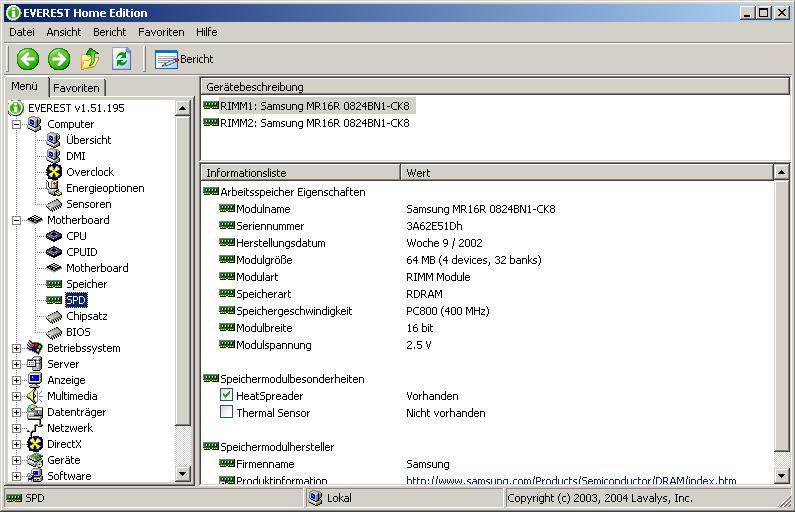Expand the DirectX node
795x512 pixels.
[x=16, y=444]
